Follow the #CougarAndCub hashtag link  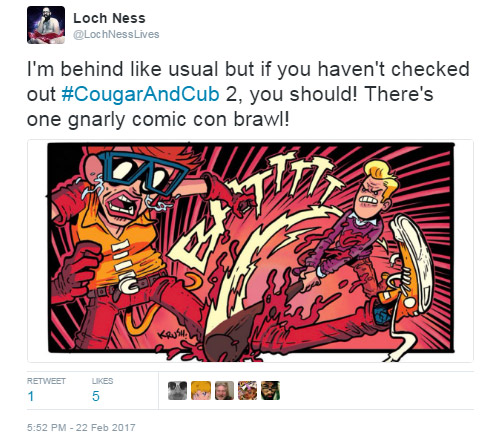tap(141, 94)
